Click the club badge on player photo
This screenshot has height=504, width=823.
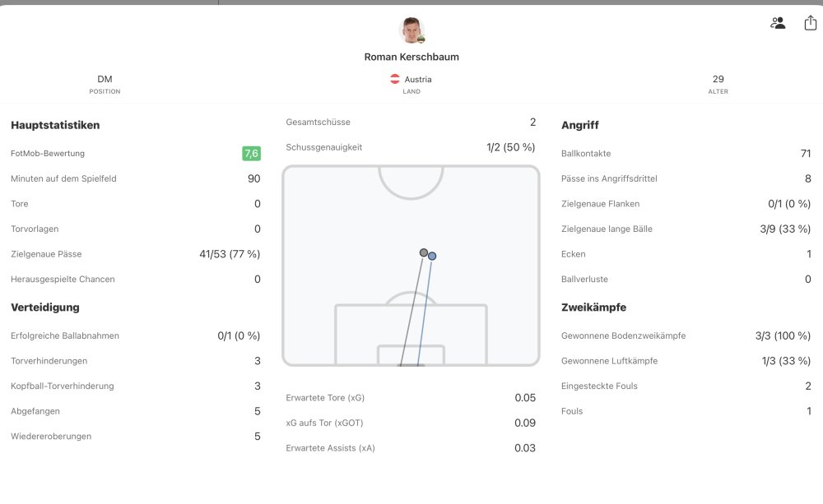(421, 39)
